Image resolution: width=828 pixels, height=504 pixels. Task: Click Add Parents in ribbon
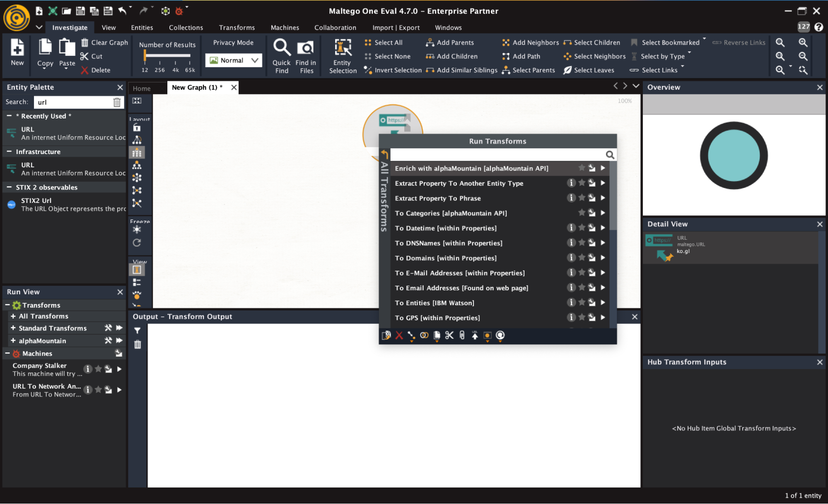click(450, 43)
